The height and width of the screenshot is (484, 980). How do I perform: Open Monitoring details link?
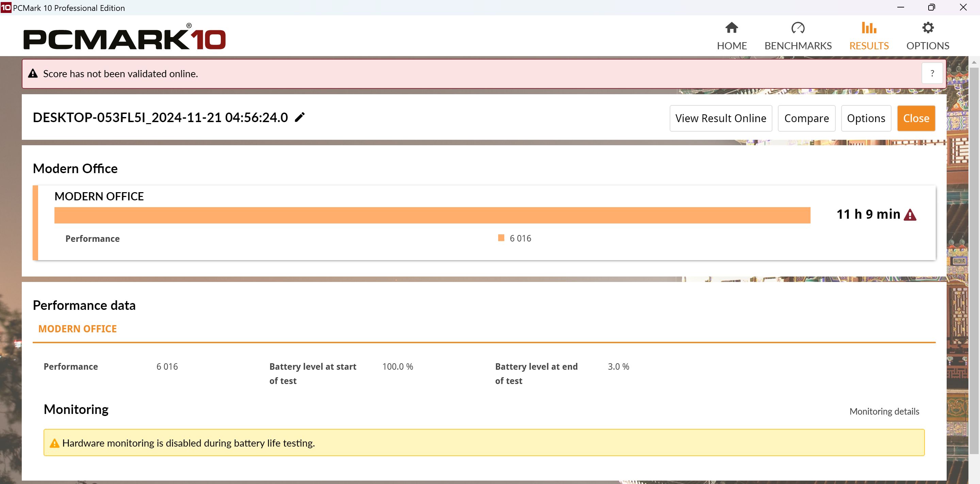(x=884, y=411)
